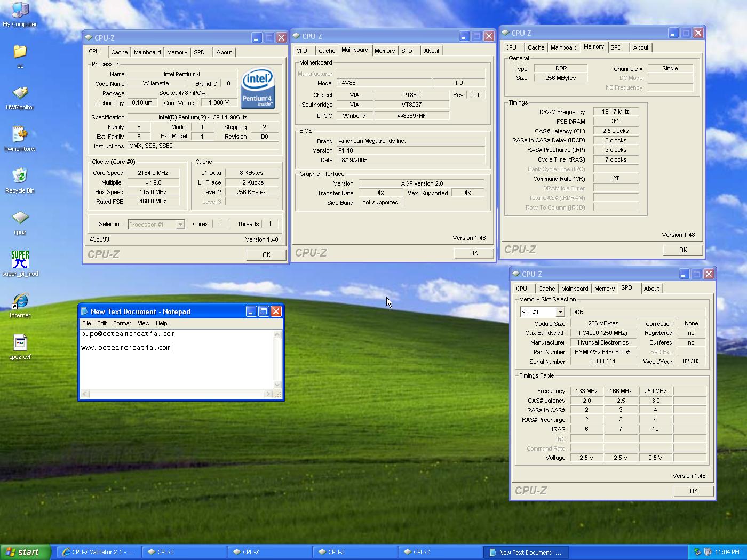This screenshot has height=560, width=747.
Task: Click the Notepad title bar icon
Action: point(84,311)
